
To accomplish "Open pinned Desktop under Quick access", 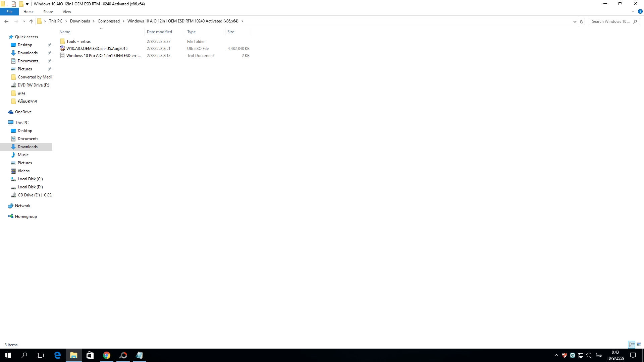I will tap(25, 45).
